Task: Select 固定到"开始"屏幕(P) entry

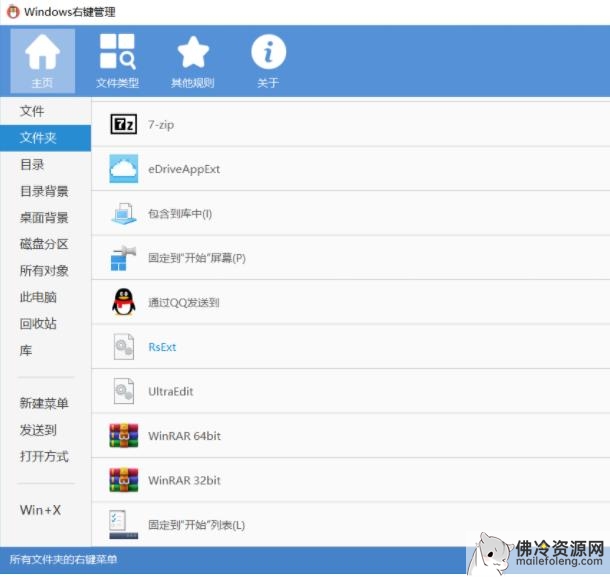Action: tap(196, 258)
